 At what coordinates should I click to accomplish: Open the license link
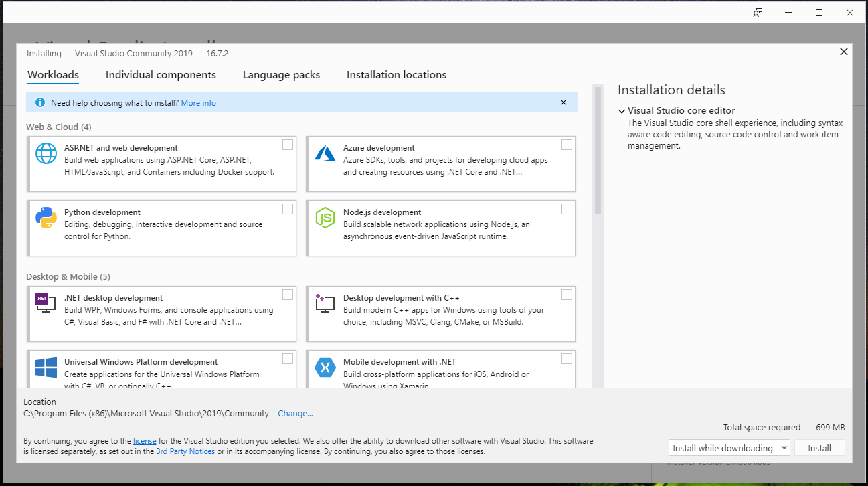pos(145,441)
